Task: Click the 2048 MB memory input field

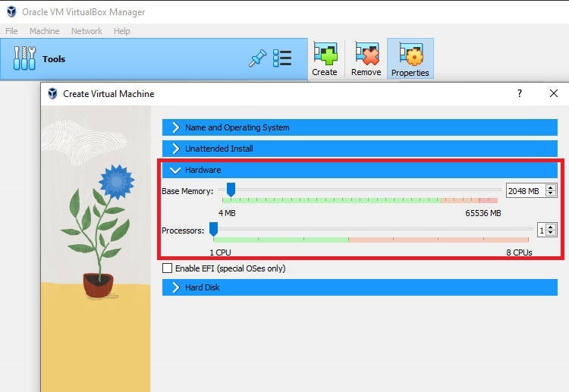Action: (526, 191)
